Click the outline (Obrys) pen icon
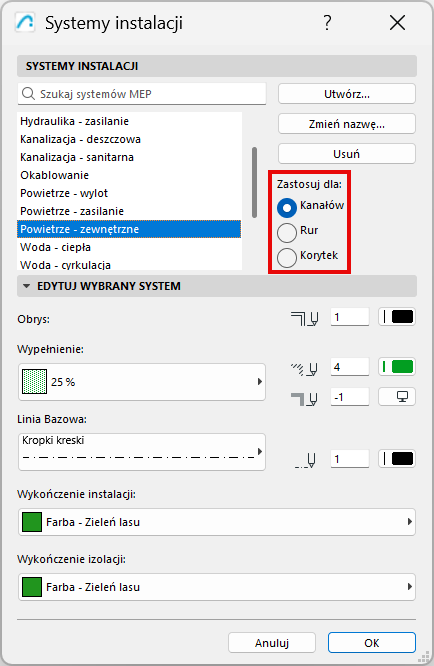 point(304,318)
